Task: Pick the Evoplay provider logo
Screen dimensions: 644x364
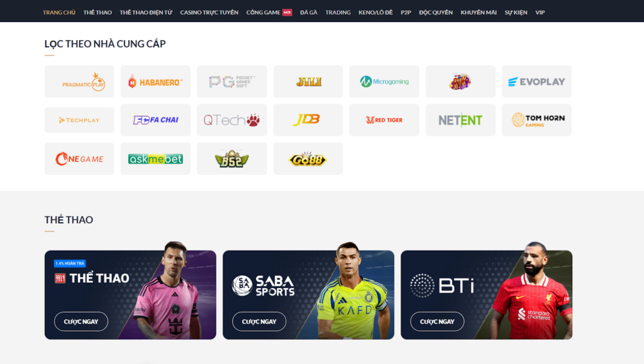Action: point(537,82)
